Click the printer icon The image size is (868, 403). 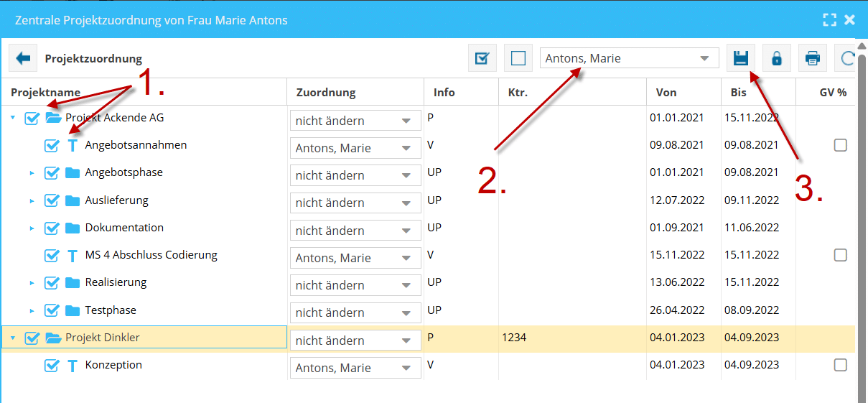click(812, 59)
